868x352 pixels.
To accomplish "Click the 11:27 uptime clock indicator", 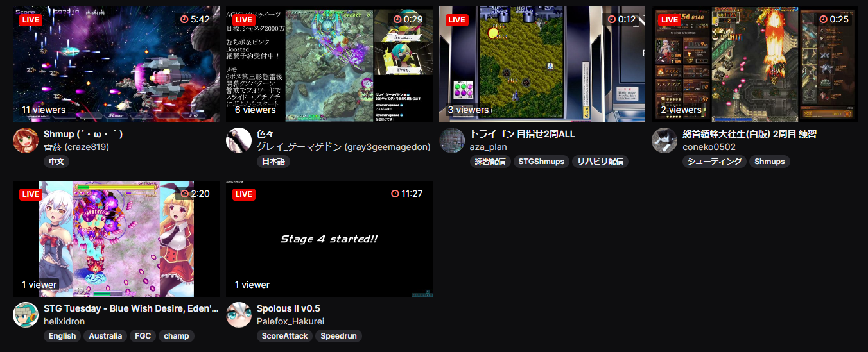I will [x=406, y=194].
